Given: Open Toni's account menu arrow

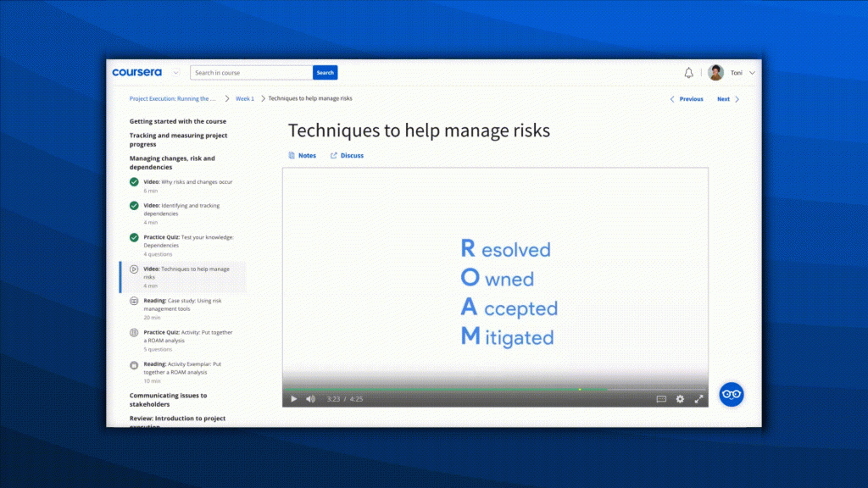Looking at the screenshot, I should 752,73.
